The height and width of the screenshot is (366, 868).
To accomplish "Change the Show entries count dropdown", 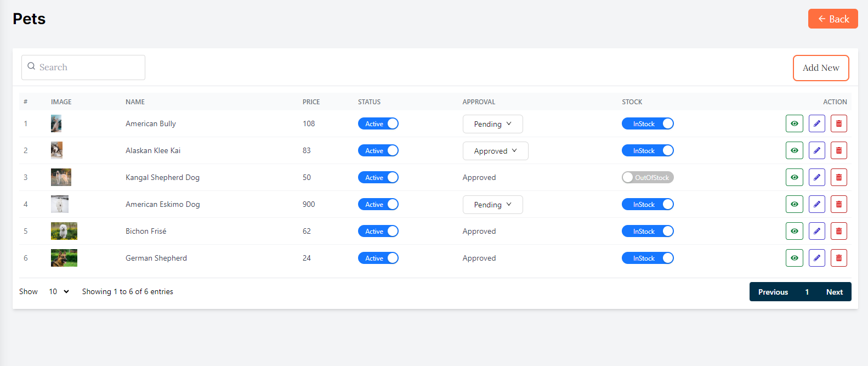I will 59,291.
